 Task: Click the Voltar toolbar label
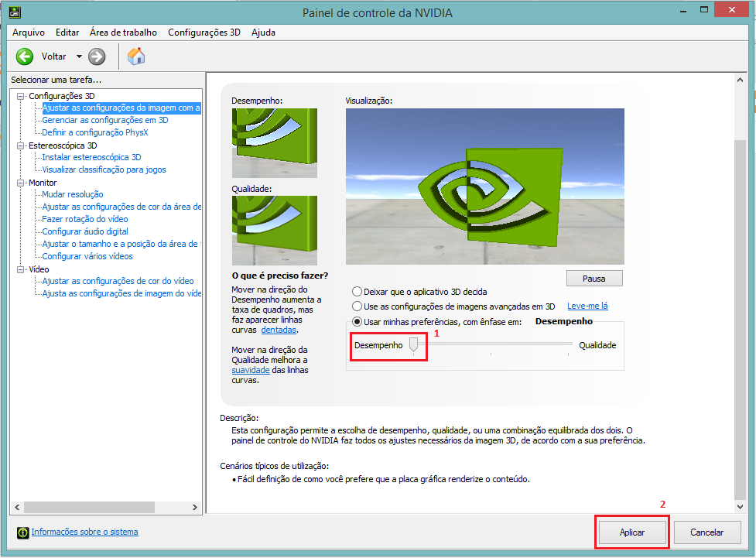(x=53, y=56)
